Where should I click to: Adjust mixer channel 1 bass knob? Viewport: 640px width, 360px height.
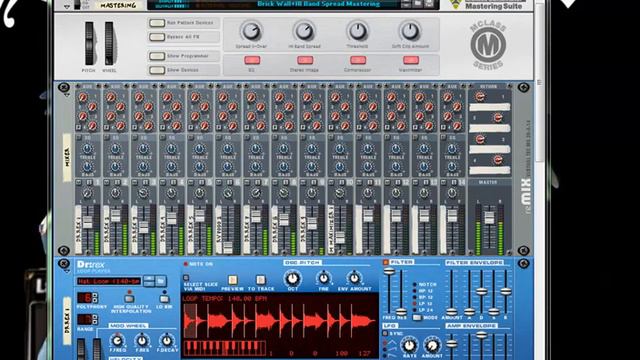coord(87,167)
